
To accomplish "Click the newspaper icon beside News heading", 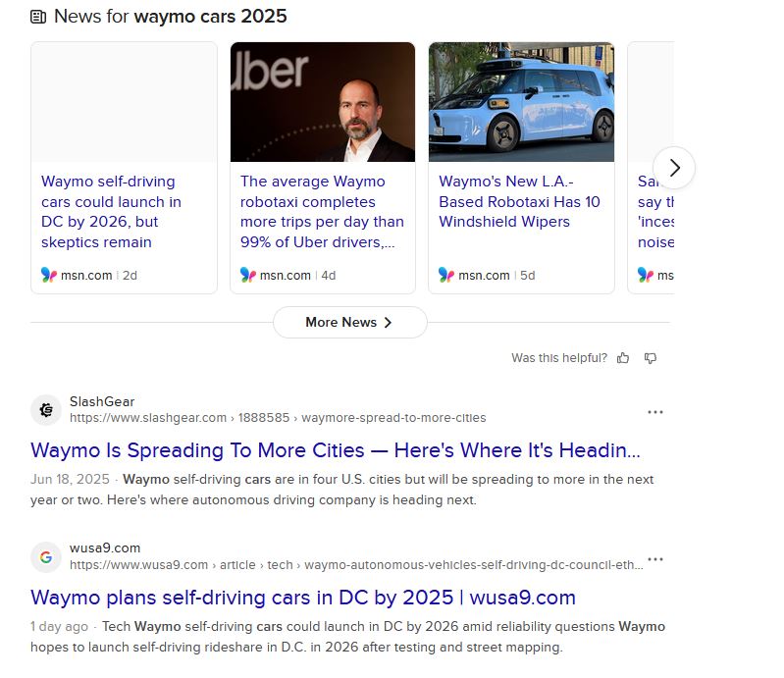I will 38,17.
